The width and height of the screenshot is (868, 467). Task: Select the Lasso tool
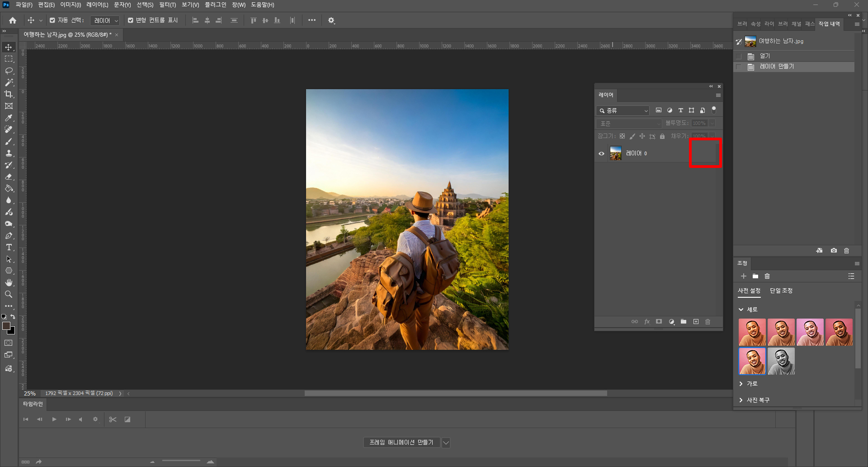[9, 71]
